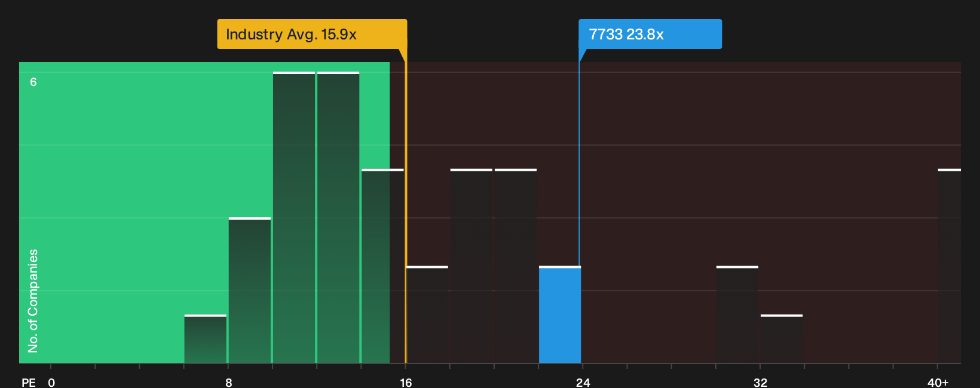
Task: Click the 'No. of Companies' axis title
Action: point(33,301)
